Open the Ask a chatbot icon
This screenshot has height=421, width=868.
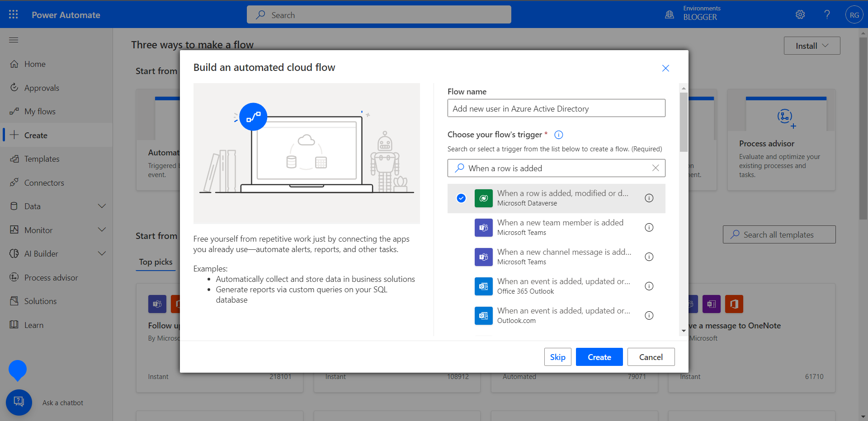click(x=19, y=402)
